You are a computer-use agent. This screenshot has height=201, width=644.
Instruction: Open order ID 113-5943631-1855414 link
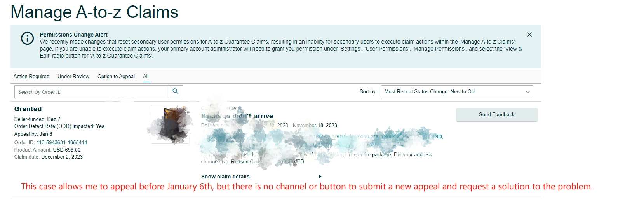[x=62, y=143]
